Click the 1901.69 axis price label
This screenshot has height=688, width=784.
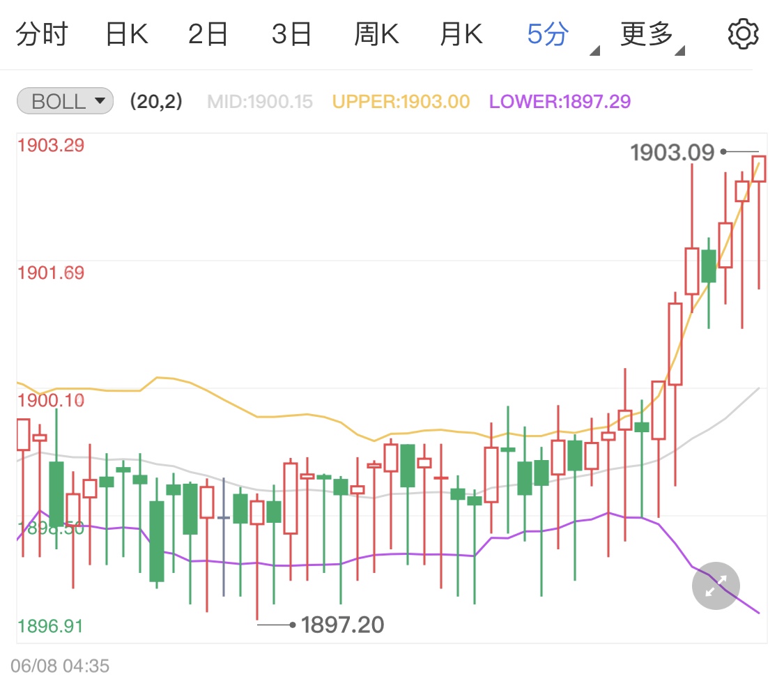(x=50, y=273)
